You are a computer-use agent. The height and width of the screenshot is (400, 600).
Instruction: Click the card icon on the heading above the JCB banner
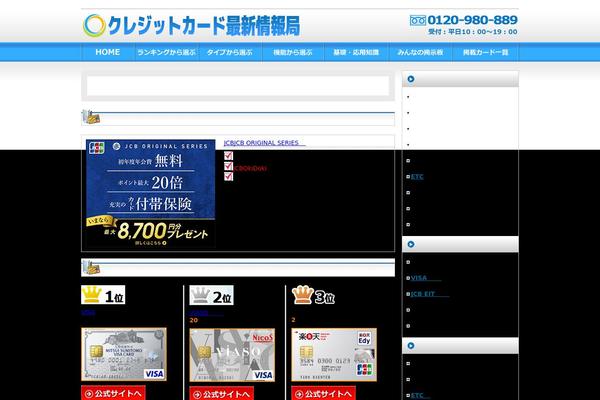tap(90, 117)
